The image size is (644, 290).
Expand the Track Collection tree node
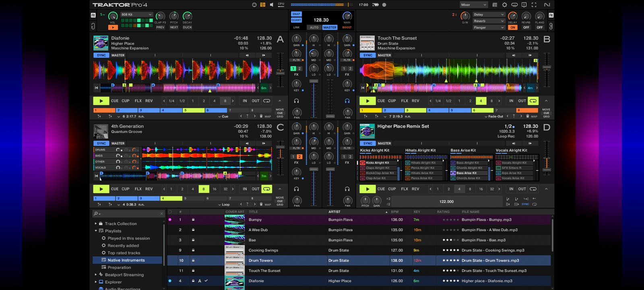click(x=96, y=224)
